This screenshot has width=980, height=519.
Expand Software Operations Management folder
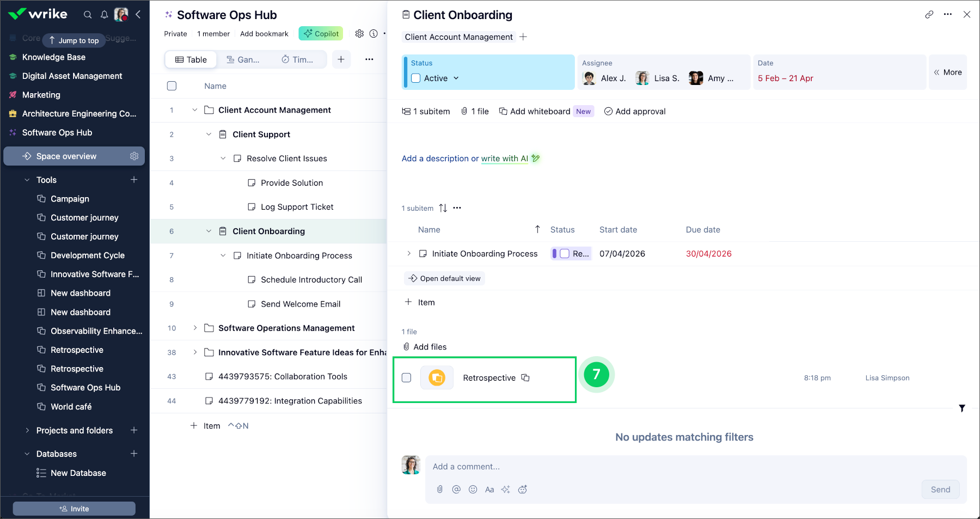tap(195, 328)
